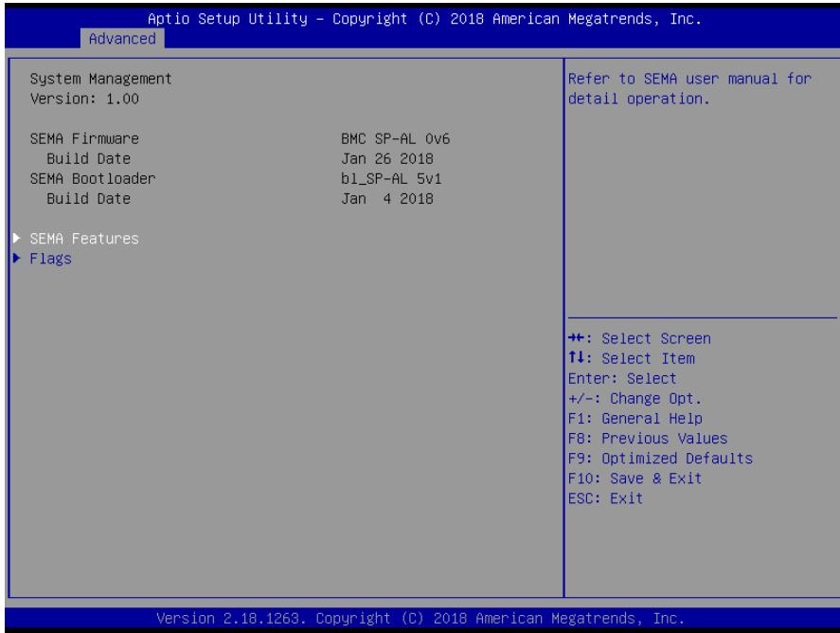Click the ESC: Exit hint

tap(605, 498)
